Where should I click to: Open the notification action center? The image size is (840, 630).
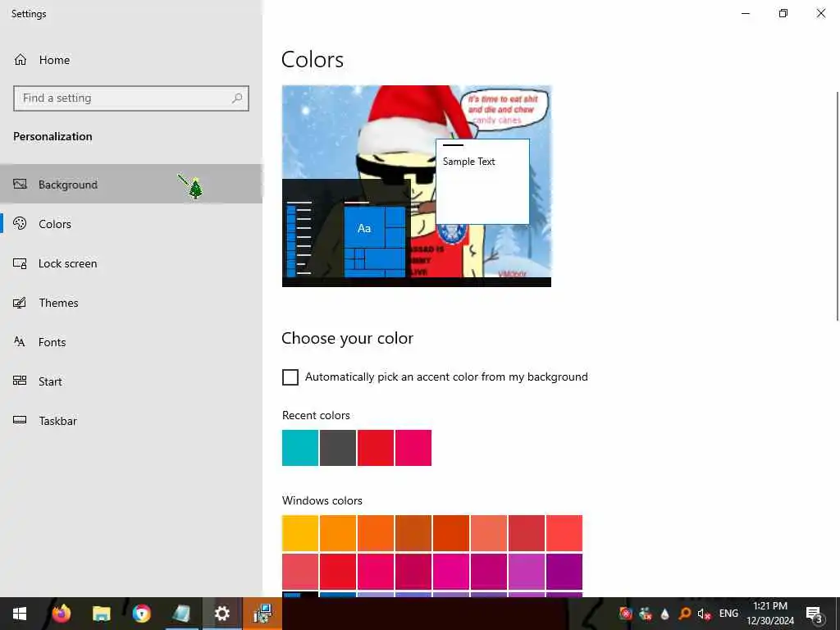click(x=814, y=614)
